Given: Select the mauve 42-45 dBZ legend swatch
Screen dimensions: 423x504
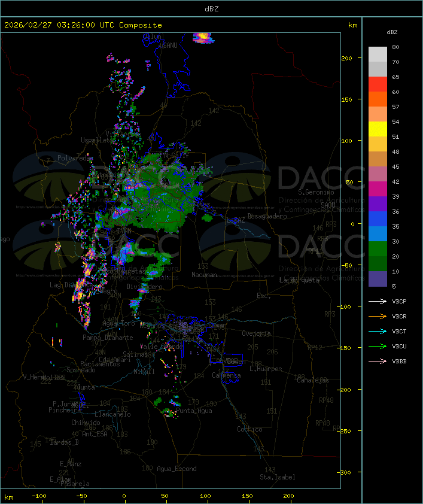Looking at the screenshot, I should click(x=378, y=174).
